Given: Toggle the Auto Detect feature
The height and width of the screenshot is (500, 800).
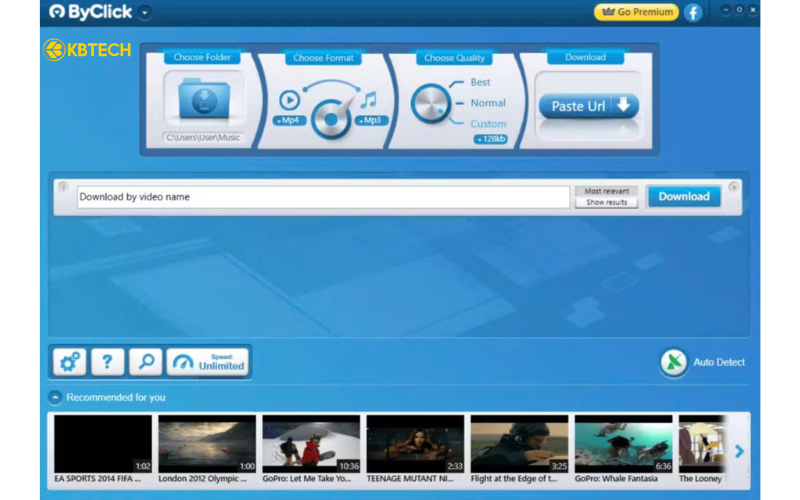Looking at the screenshot, I should (674, 362).
